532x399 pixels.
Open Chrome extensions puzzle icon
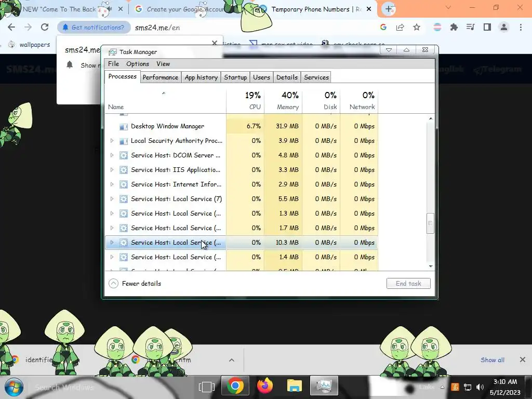[x=454, y=28]
